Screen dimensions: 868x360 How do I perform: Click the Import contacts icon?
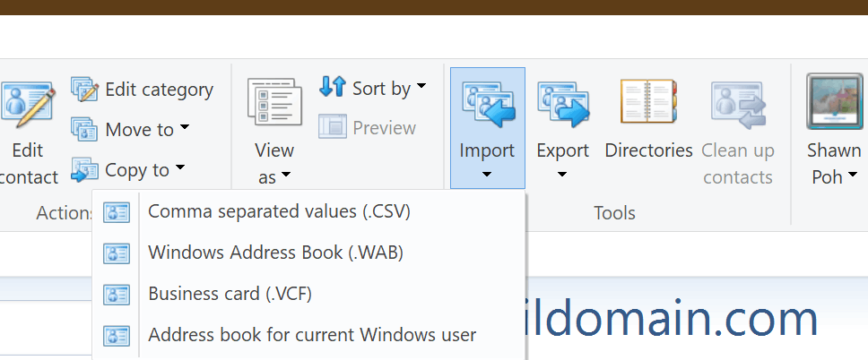coord(488,104)
